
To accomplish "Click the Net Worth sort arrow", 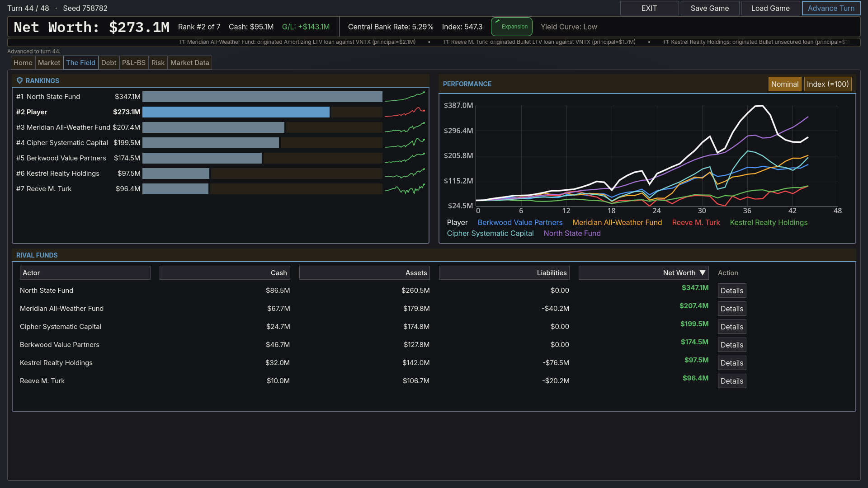I will (x=703, y=272).
